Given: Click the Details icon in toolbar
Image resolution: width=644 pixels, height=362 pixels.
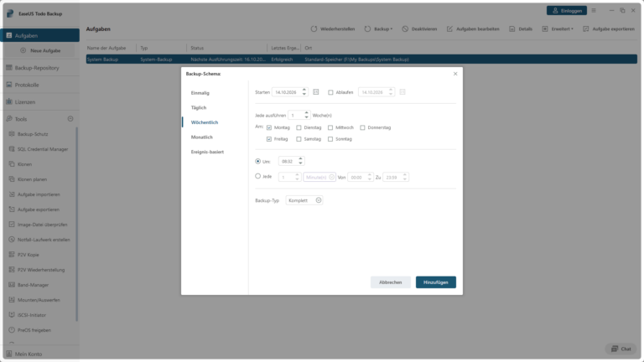Looking at the screenshot, I should coord(512,28).
